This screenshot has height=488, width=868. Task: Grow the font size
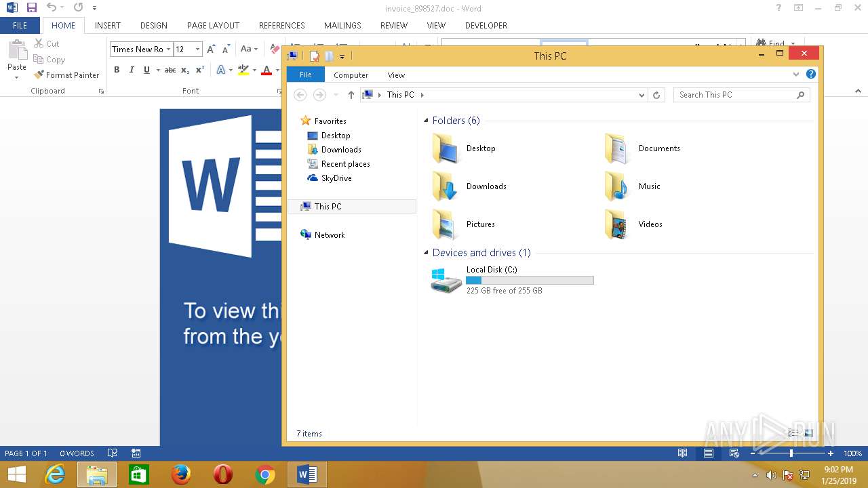211,49
